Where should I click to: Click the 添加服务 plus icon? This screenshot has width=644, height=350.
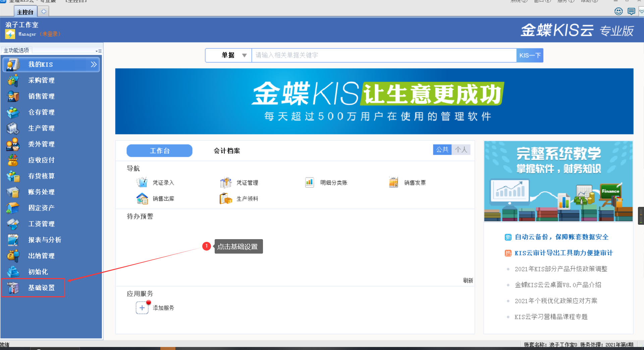[142, 308]
